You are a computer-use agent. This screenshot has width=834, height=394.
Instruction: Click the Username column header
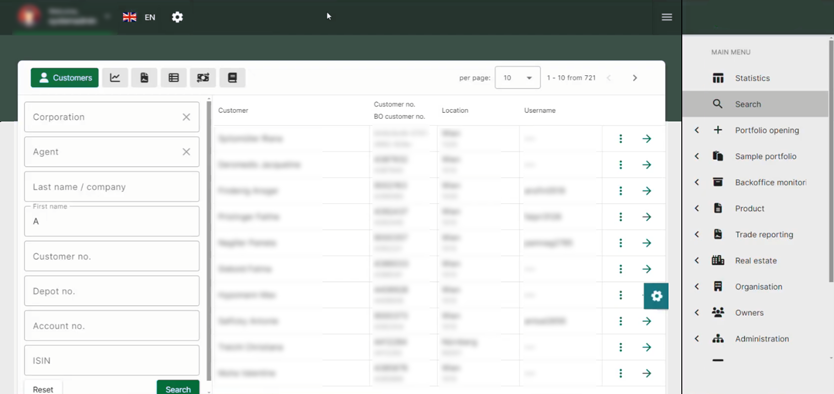[540, 111]
